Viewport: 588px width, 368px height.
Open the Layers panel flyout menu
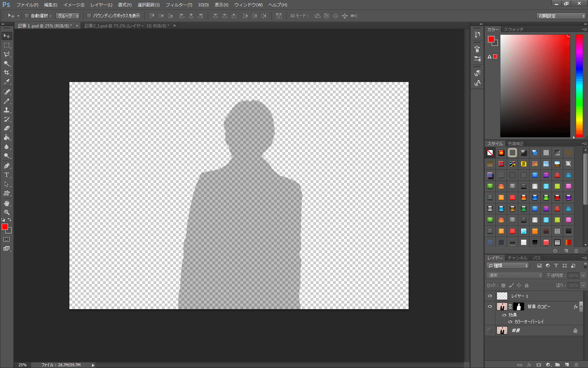(x=584, y=258)
